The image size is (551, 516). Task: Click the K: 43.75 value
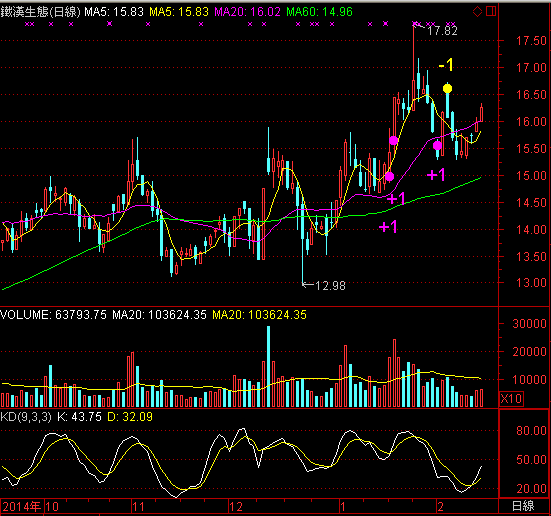tap(79, 417)
